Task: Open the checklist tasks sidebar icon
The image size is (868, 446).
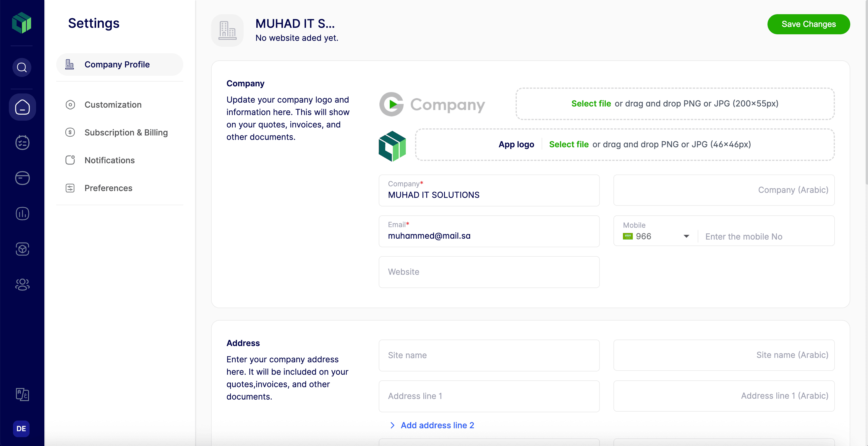Action: tap(22, 143)
